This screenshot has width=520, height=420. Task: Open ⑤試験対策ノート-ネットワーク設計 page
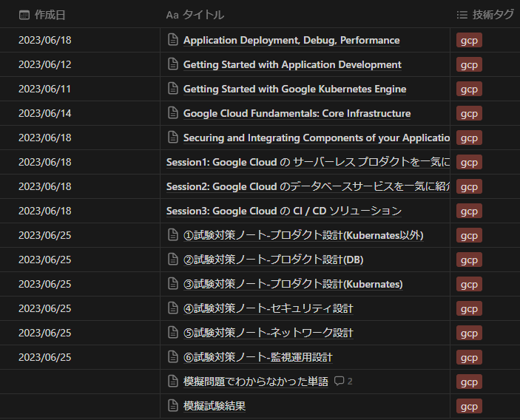pos(268,333)
